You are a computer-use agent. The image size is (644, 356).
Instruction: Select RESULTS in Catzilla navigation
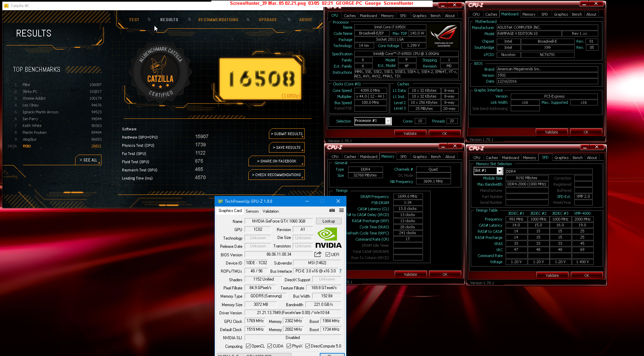click(x=169, y=20)
